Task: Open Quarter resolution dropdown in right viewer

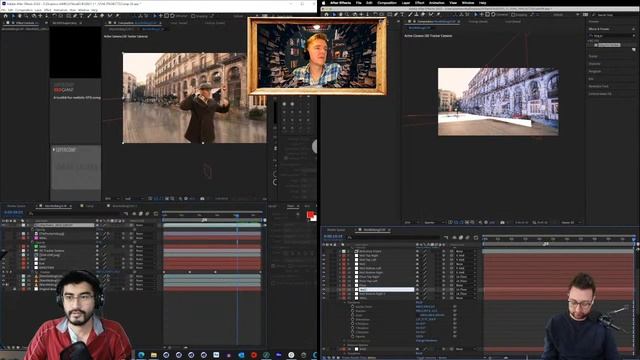Action: click(x=434, y=222)
